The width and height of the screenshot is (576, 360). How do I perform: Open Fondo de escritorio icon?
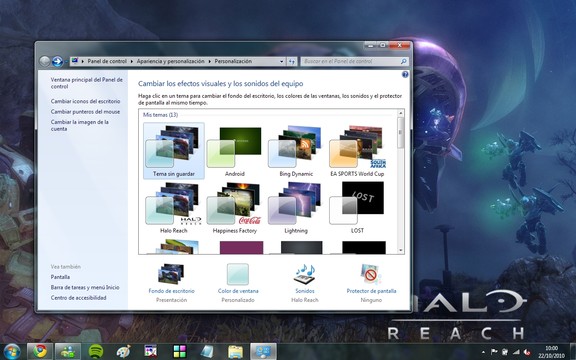(171, 274)
